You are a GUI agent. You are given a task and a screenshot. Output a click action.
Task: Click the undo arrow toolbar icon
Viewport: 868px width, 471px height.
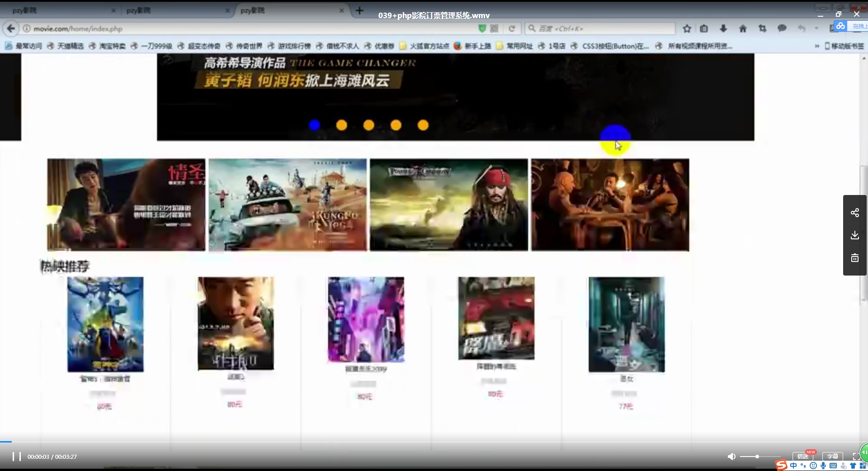pyautogui.click(x=802, y=29)
